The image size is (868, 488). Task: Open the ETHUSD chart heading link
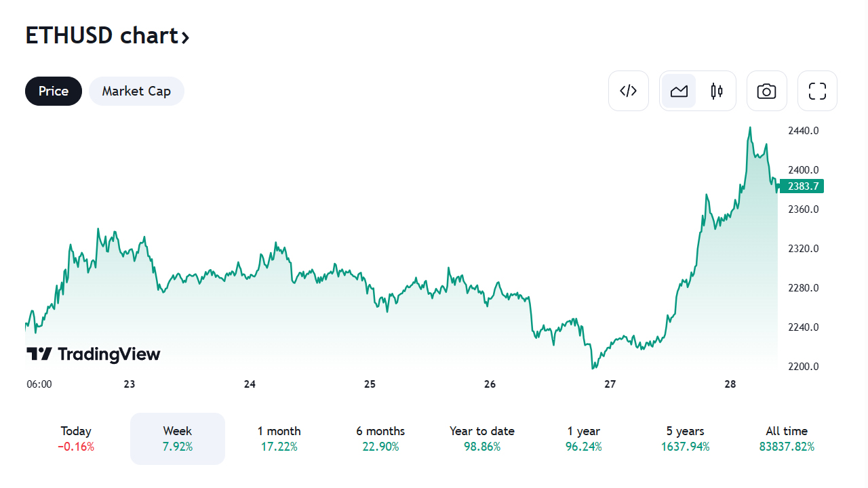tap(102, 35)
